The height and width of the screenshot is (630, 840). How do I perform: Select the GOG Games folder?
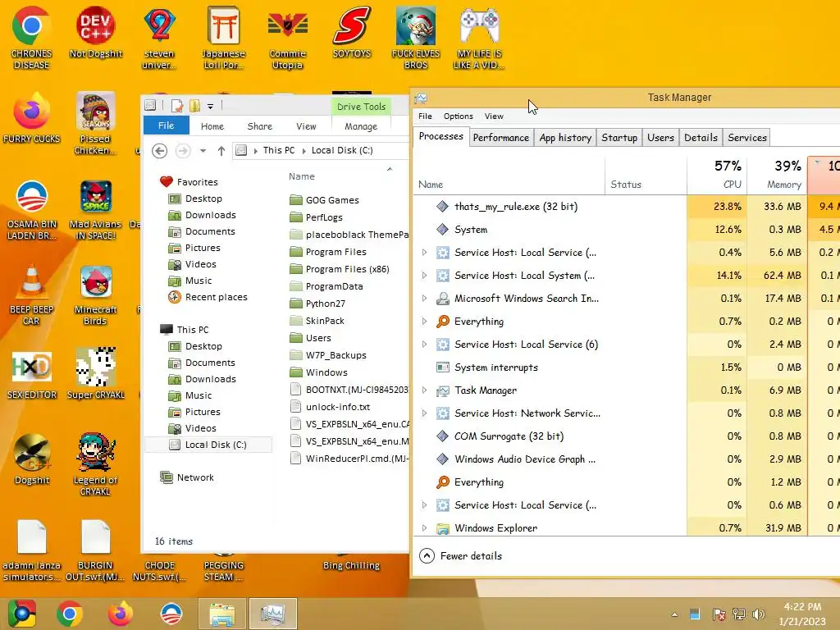[324, 200]
